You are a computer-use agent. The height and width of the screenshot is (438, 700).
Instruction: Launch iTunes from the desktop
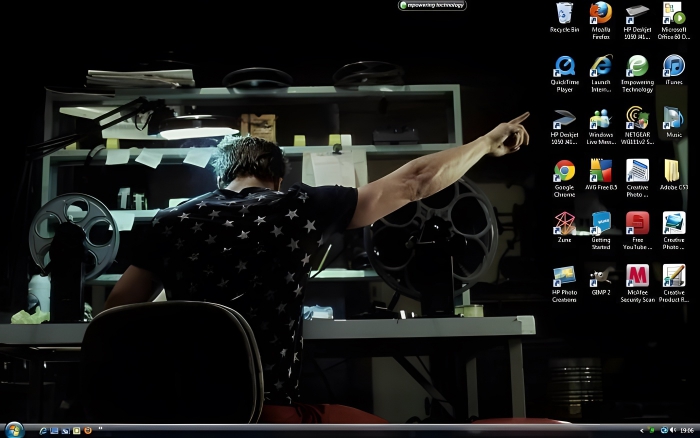click(673, 67)
